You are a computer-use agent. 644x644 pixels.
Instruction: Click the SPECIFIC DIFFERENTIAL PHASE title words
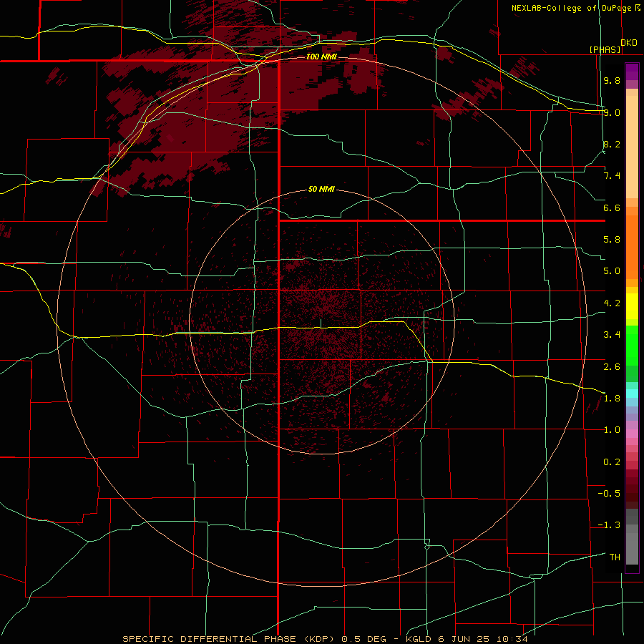tap(209, 639)
